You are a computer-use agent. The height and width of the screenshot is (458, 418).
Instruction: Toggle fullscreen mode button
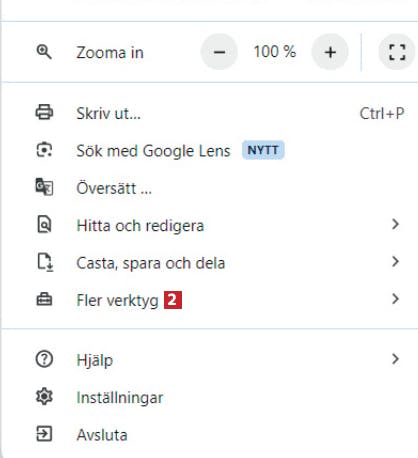[x=397, y=52]
